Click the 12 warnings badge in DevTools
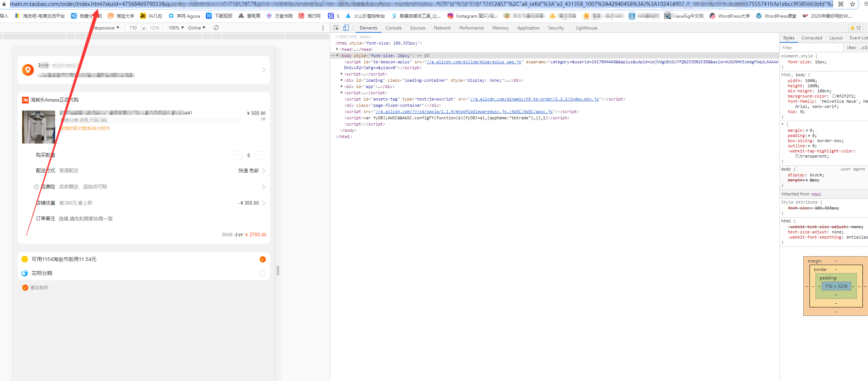Viewport: 868px width, 381px height. 856,28
